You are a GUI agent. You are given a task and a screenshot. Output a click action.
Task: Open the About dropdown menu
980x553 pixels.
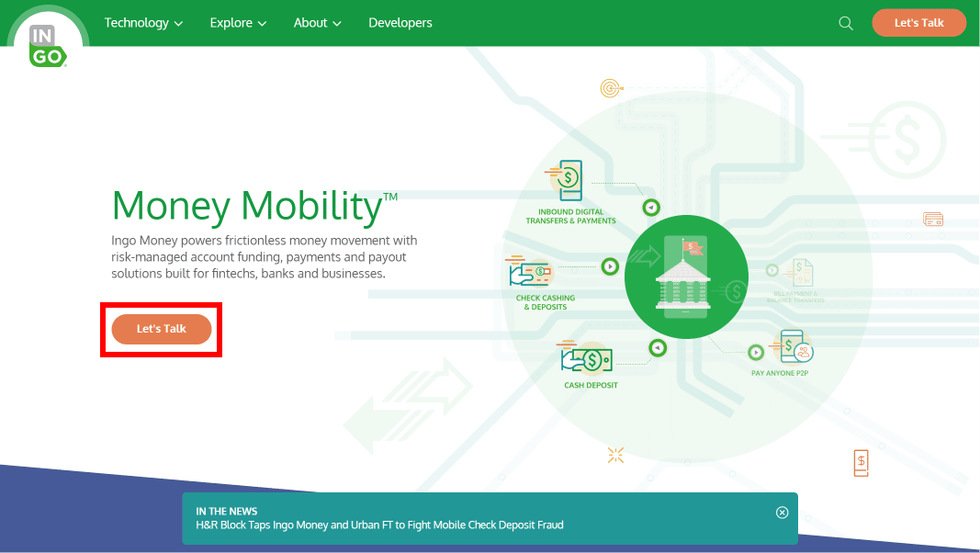click(317, 23)
